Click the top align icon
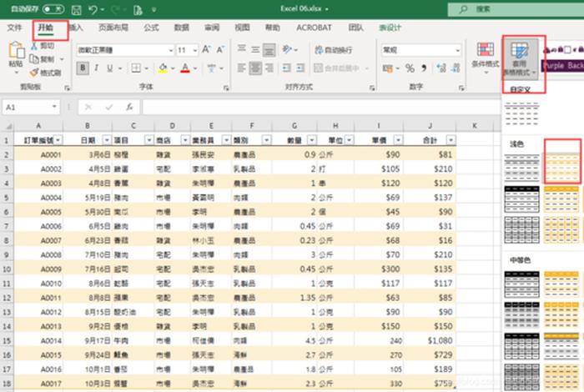Image resolution: width=584 pixels, height=392 pixels. [x=242, y=48]
